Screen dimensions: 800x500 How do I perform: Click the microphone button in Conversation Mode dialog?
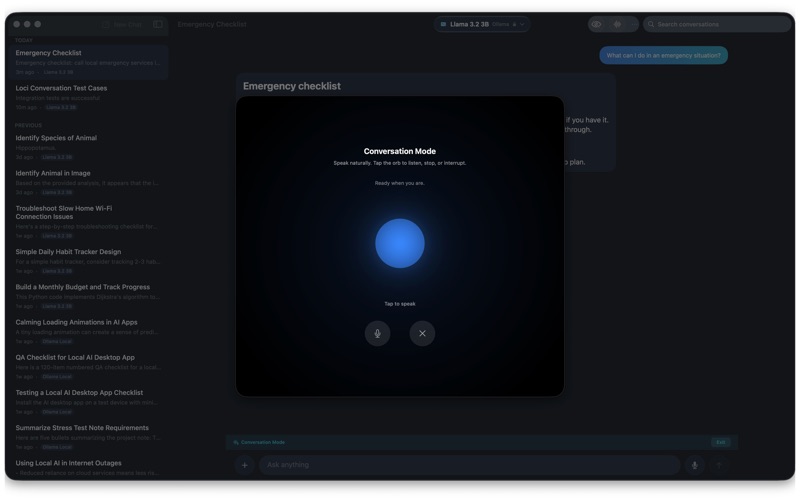pyautogui.click(x=378, y=333)
